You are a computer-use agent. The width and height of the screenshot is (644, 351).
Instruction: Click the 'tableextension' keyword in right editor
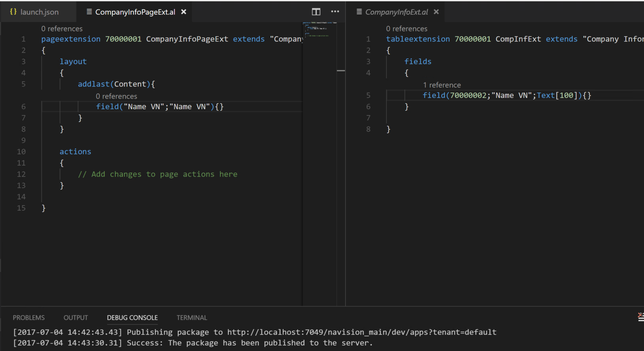click(x=418, y=39)
